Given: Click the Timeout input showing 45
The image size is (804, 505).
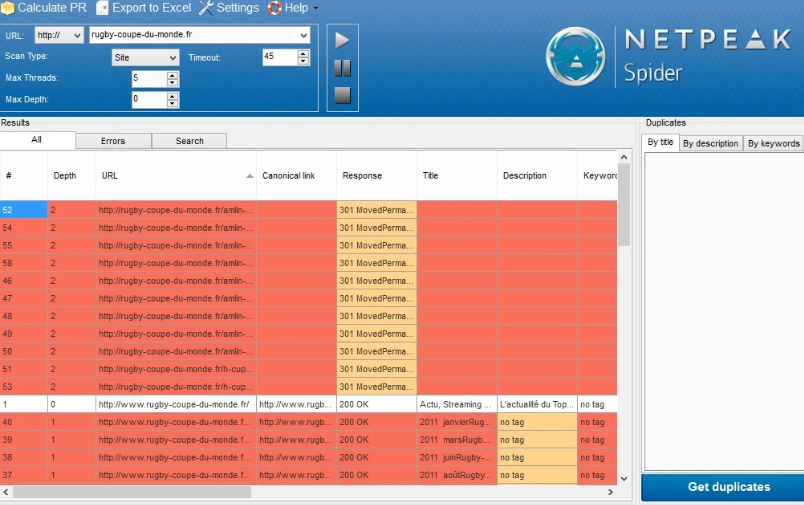Looking at the screenshot, I should pos(280,57).
